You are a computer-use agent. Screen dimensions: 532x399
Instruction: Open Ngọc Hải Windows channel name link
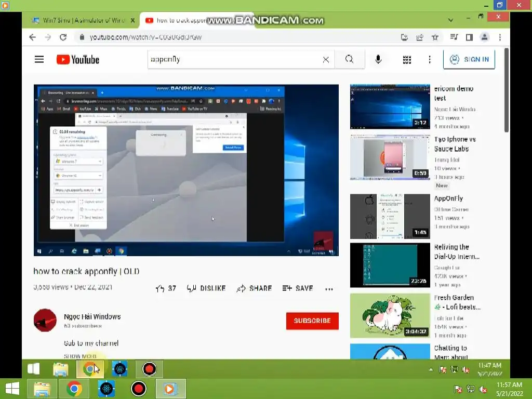[x=92, y=316]
